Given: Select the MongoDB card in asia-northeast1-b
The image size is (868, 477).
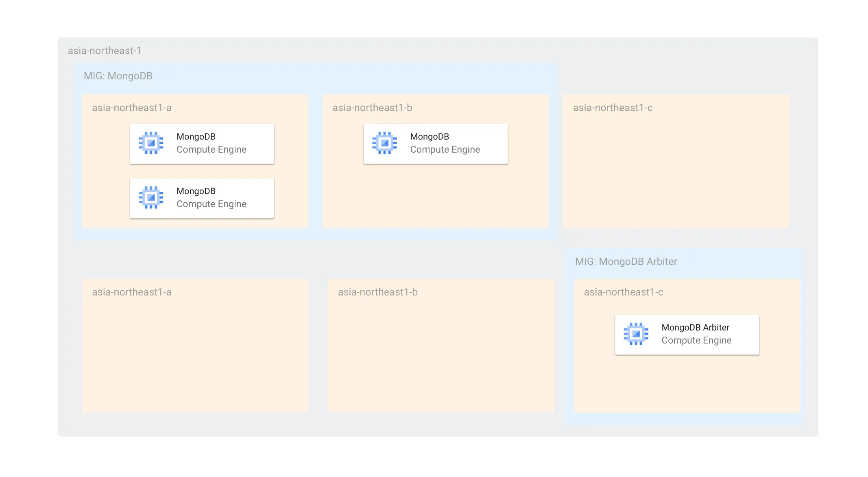Looking at the screenshot, I should pyautogui.click(x=435, y=144).
